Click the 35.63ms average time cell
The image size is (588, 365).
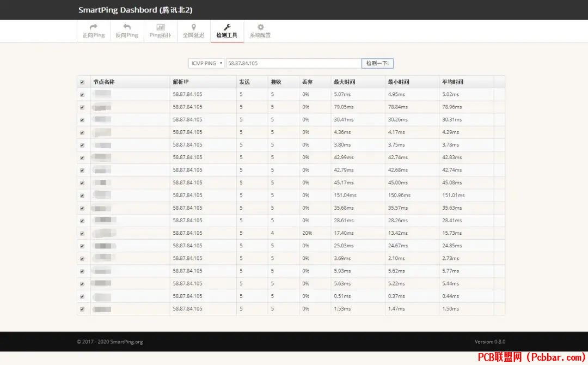451,208
